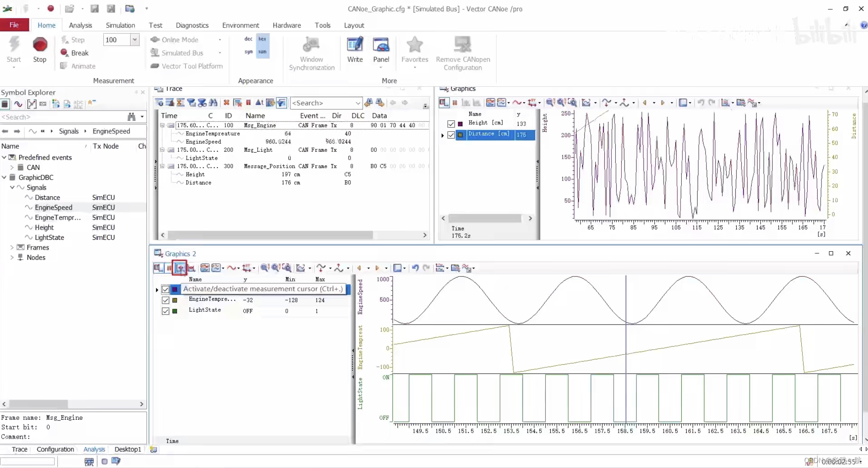Click the Favorites star icon
868x468 pixels.
tap(414, 45)
